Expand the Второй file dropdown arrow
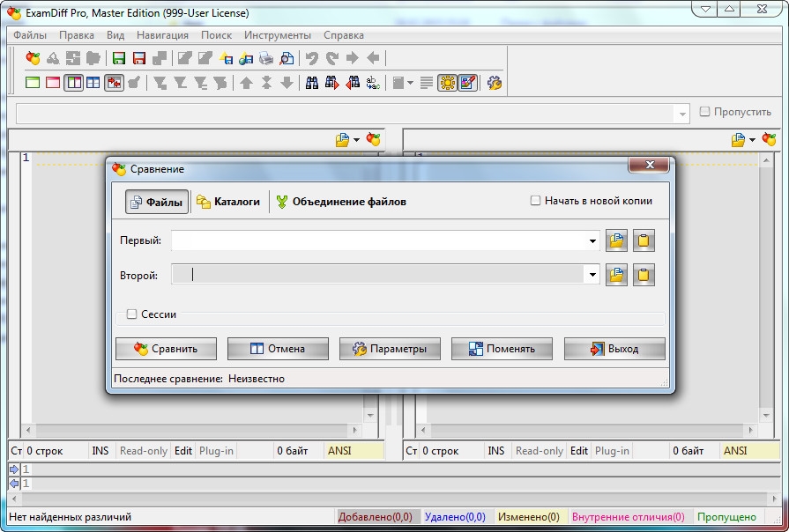789x532 pixels. (592, 275)
